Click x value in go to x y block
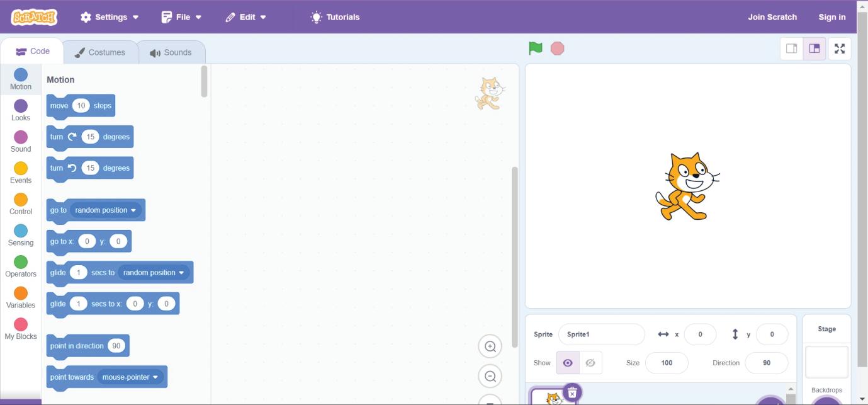Image resolution: width=868 pixels, height=405 pixels. point(87,241)
